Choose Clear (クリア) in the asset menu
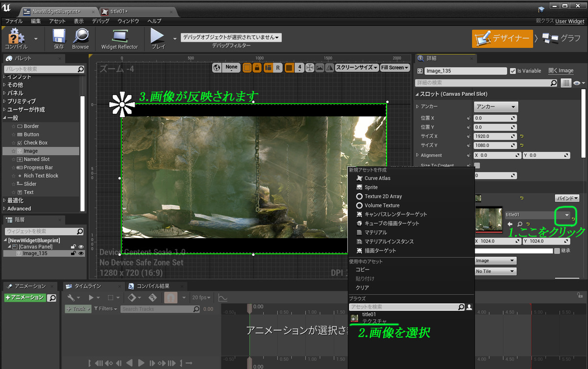588x369 pixels. click(x=363, y=288)
